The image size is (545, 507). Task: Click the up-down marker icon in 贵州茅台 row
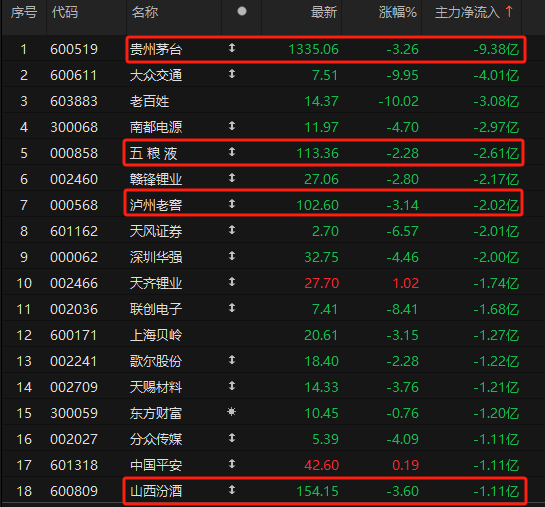[x=232, y=48]
